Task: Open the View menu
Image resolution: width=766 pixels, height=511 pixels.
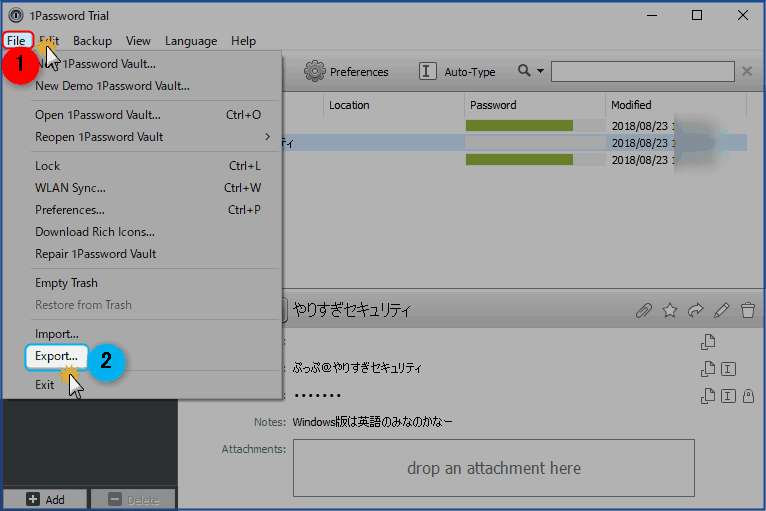Action: pos(138,41)
